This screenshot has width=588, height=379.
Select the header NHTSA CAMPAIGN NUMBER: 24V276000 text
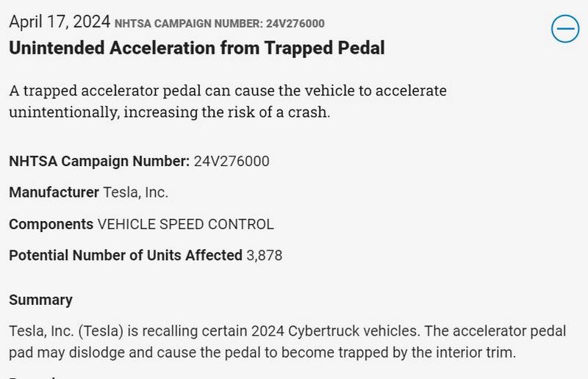(x=219, y=24)
